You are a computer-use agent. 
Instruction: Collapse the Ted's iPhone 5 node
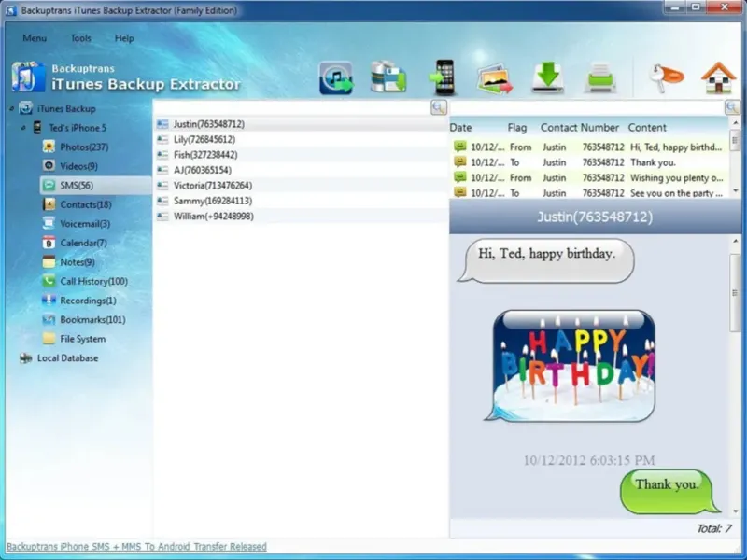(x=22, y=128)
